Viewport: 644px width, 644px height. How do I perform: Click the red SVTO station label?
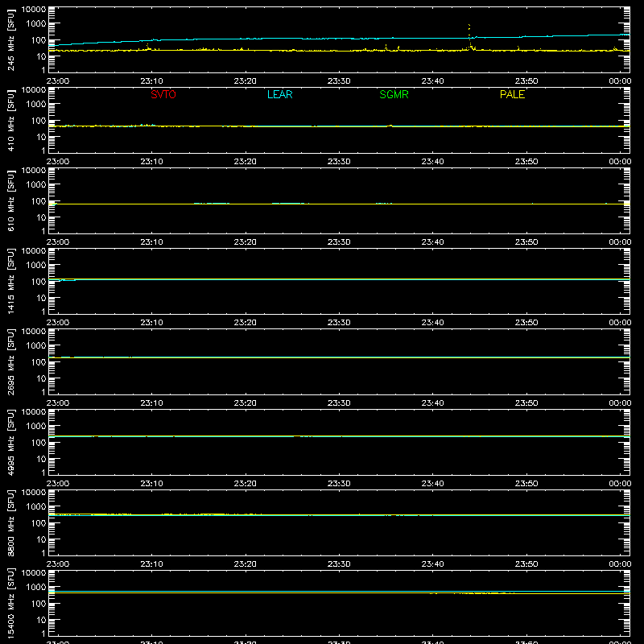point(163,94)
